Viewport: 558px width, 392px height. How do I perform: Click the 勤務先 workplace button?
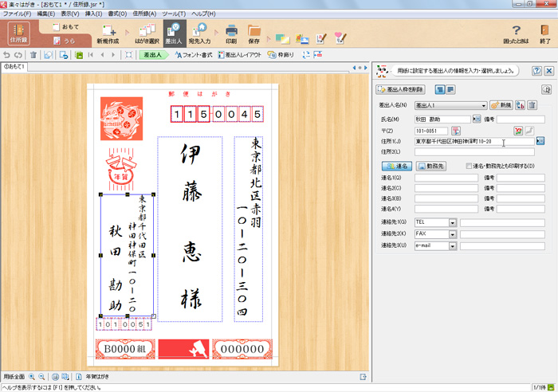[x=433, y=166]
